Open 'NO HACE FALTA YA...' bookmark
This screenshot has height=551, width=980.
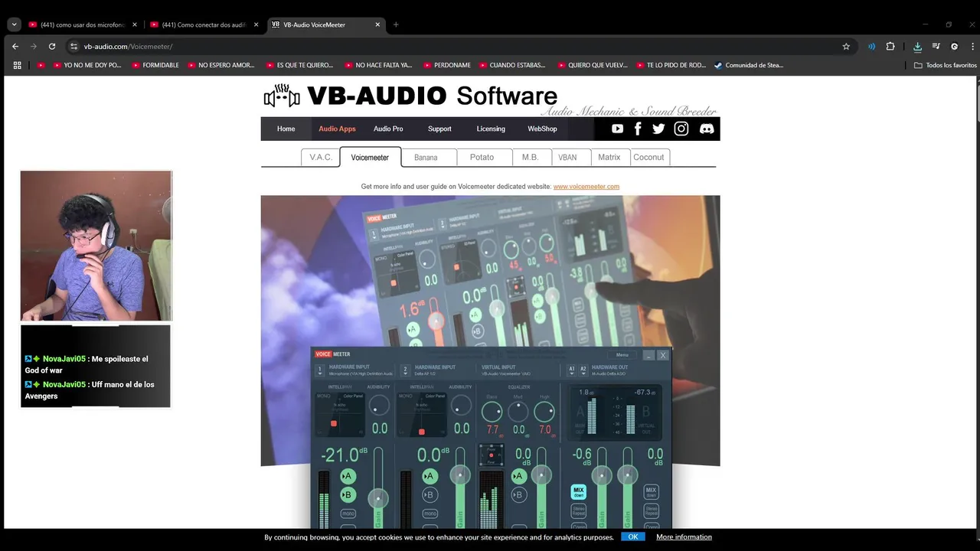point(378,65)
